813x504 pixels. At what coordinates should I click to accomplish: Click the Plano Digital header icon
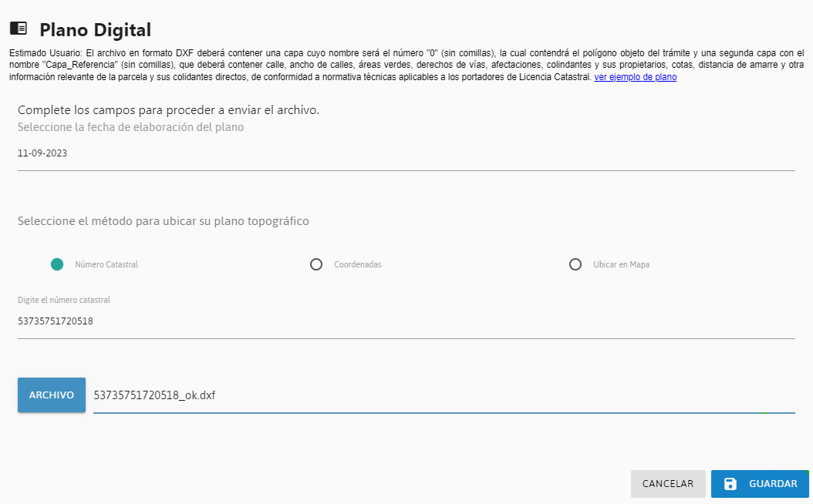tap(19, 28)
